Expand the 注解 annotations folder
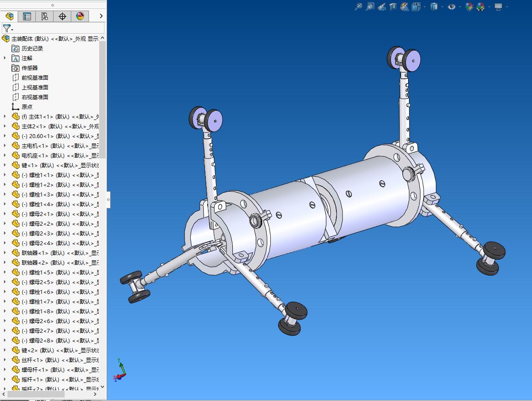Image resolution: width=532 pixels, height=401 pixels. 5,58
